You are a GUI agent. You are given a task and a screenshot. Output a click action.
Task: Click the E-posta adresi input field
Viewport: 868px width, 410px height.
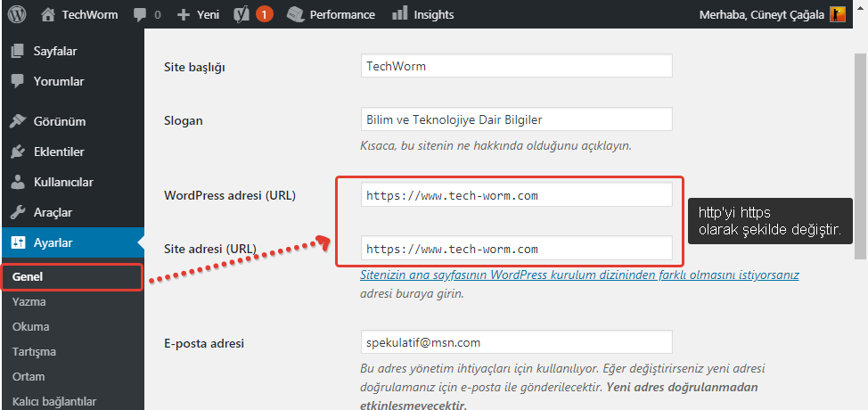tap(515, 342)
